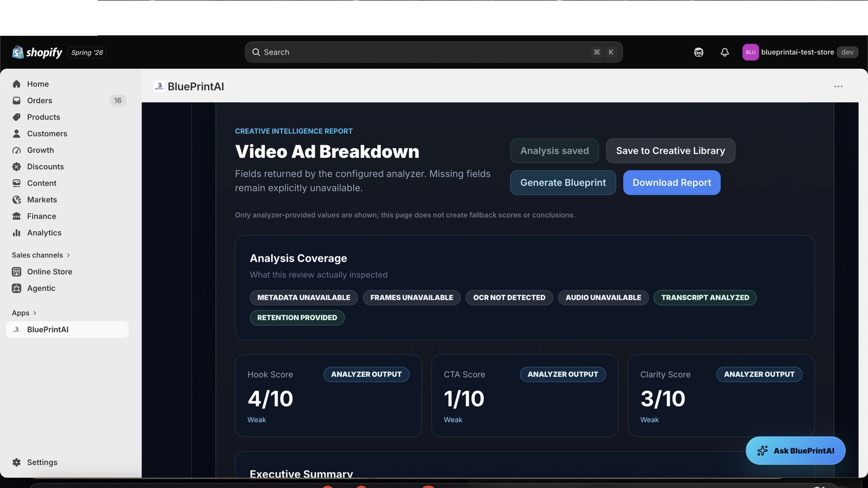Screen dimensions: 868x488
Task: Open the blueprintai-test-store account menu
Action: pos(800,52)
